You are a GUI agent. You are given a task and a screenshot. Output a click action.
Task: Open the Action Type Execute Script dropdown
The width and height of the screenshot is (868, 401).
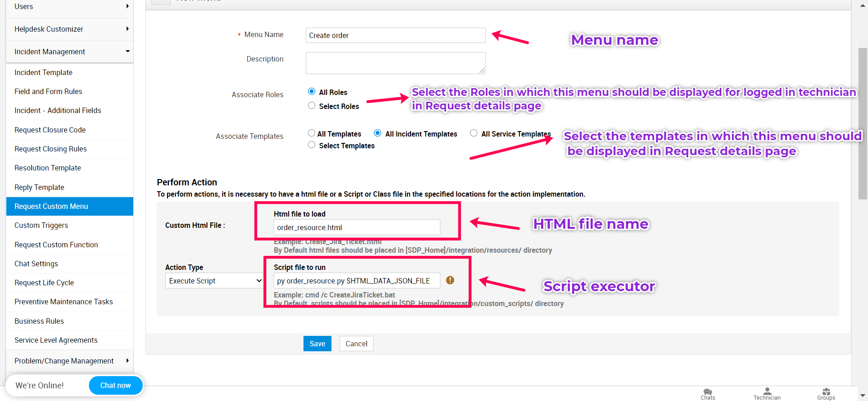(x=215, y=281)
